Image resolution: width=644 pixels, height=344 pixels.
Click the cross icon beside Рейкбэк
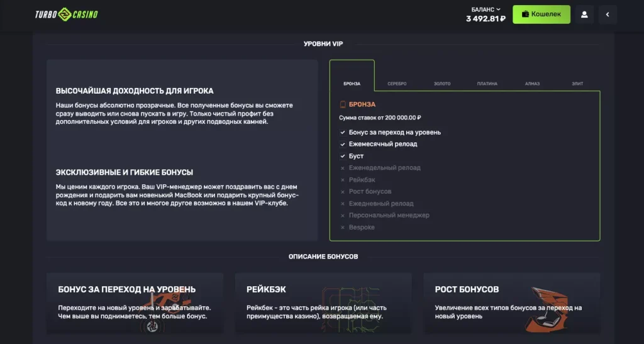click(x=343, y=180)
